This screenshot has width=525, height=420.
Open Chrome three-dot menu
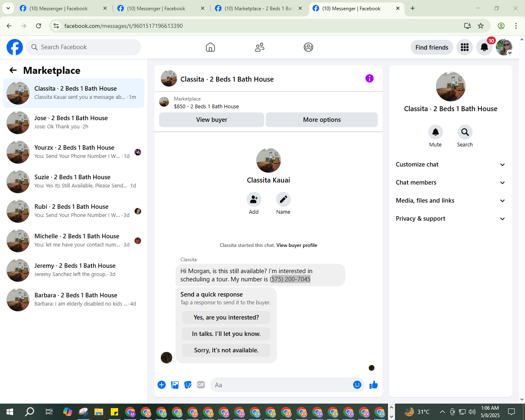tap(516, 26)
